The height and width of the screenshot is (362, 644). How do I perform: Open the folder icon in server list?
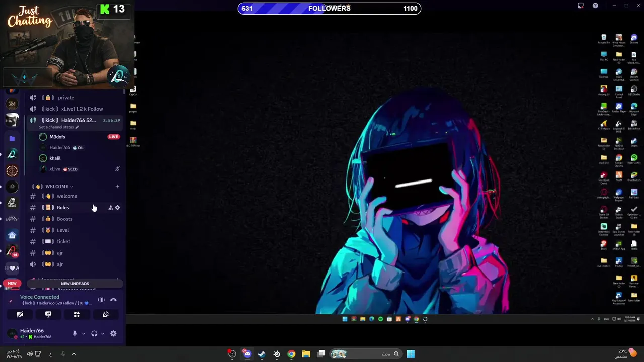(12, 138)
